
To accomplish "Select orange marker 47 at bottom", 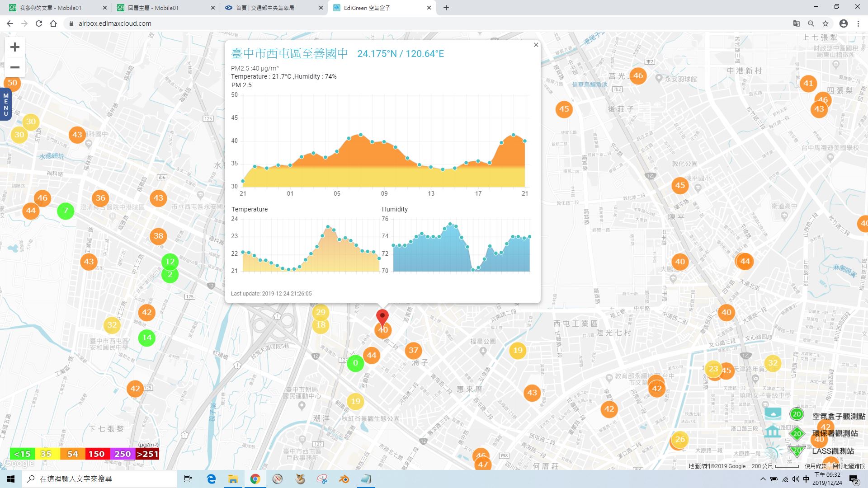I will click(x=483, y=464).
